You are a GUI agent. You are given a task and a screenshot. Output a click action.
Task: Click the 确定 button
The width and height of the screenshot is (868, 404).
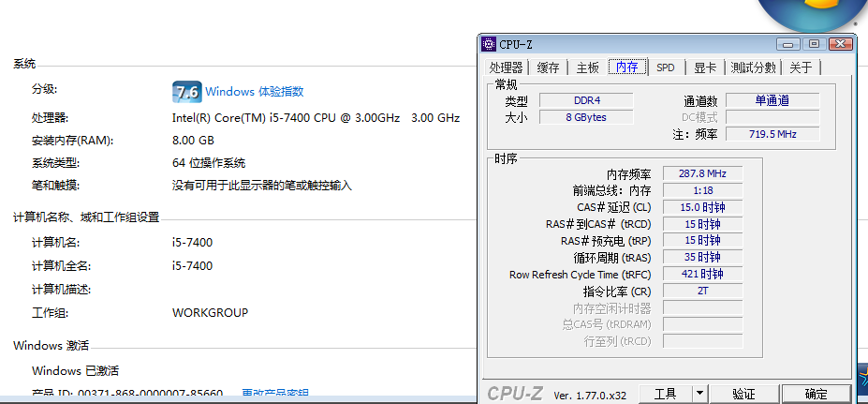click(x=817, y=394)
